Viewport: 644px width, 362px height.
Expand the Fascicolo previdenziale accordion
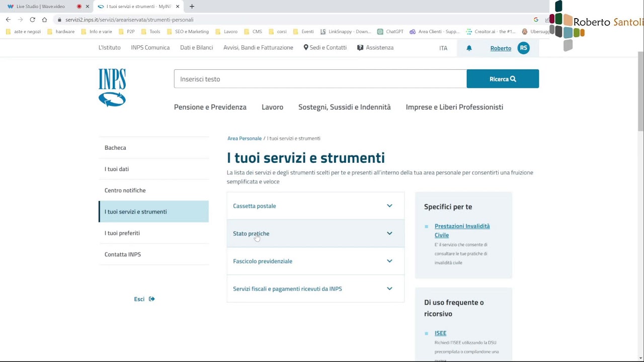(315, 261)
